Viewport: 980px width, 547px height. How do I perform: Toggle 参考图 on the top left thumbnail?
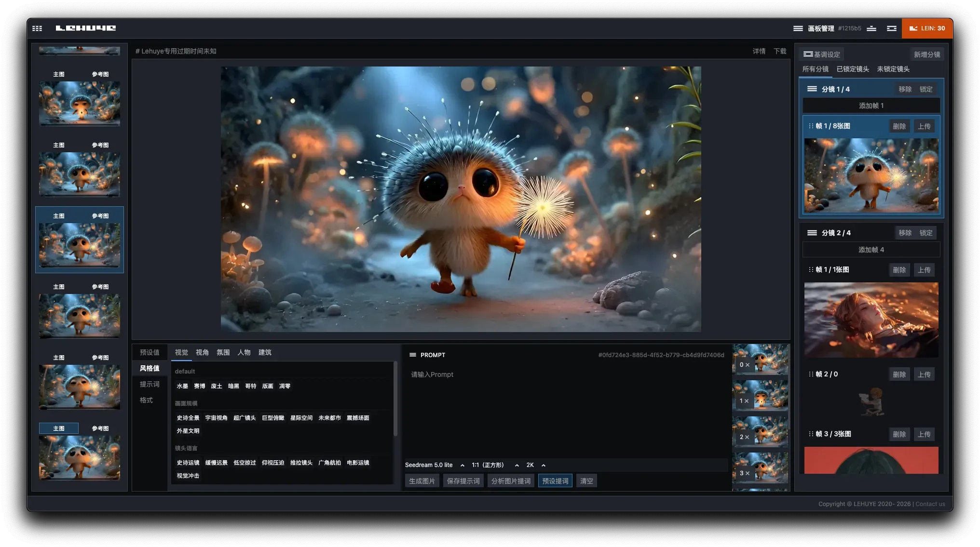[100, 74]
